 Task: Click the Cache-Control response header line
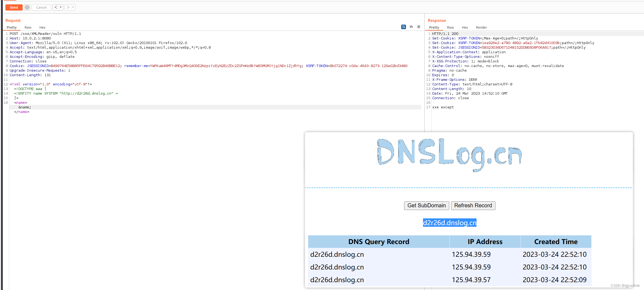tap(498, 66)
